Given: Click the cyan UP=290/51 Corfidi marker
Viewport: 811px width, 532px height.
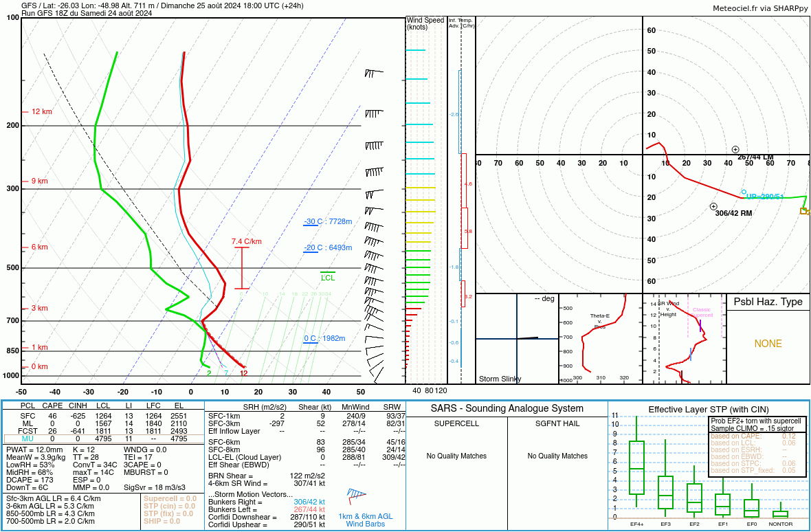Looking at the screenshot, I should (x=744, y=192).
